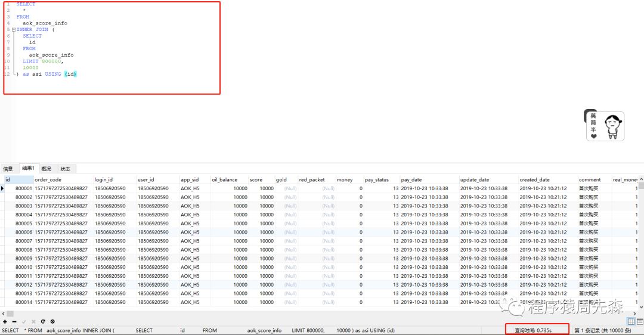Click the 查询时间 0.735s status entry
The height and width of the screenshot is (335, 644).
click(533, 330)
